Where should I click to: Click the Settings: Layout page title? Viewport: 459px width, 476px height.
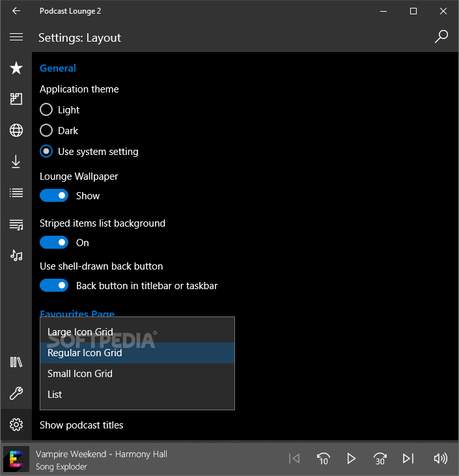point(79,38)
